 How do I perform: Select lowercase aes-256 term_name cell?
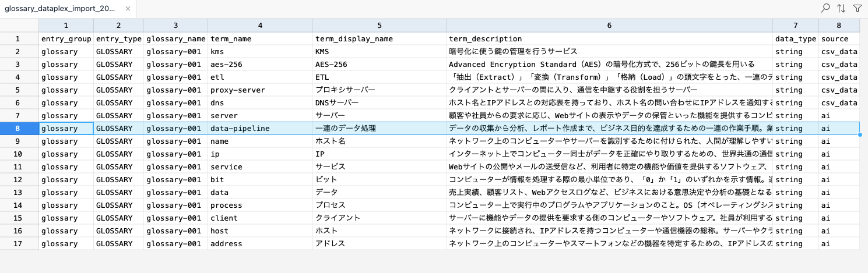pos(260,65)
